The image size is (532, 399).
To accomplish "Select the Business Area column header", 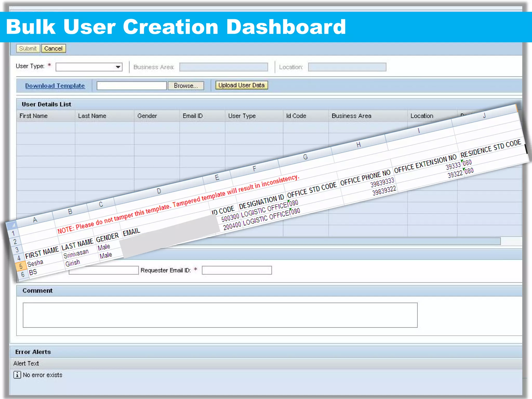I will pos(368,116).
